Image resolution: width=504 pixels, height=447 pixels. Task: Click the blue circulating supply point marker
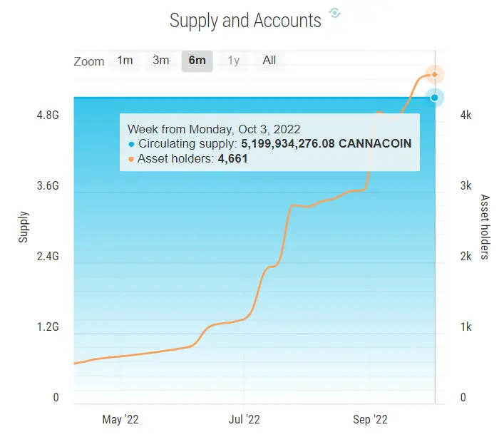click(435, 98)
